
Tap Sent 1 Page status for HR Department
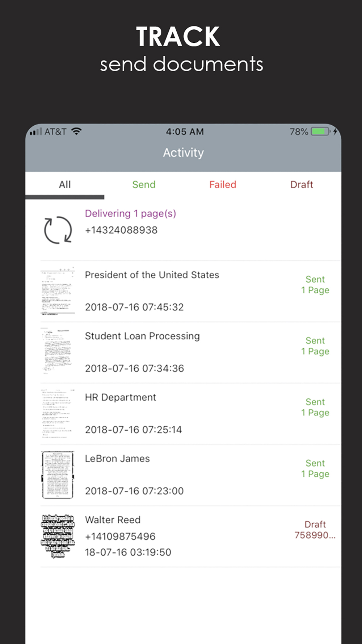pos(315,407)
